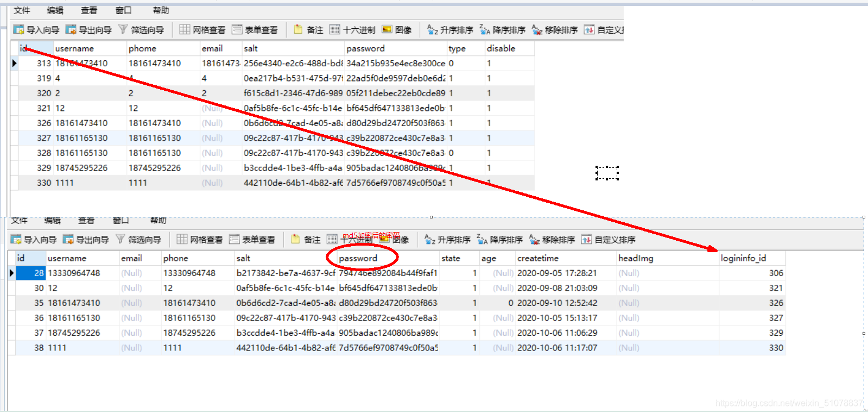Select createtime 2020-10-06 11:17:07

click(x=566, y=348)
